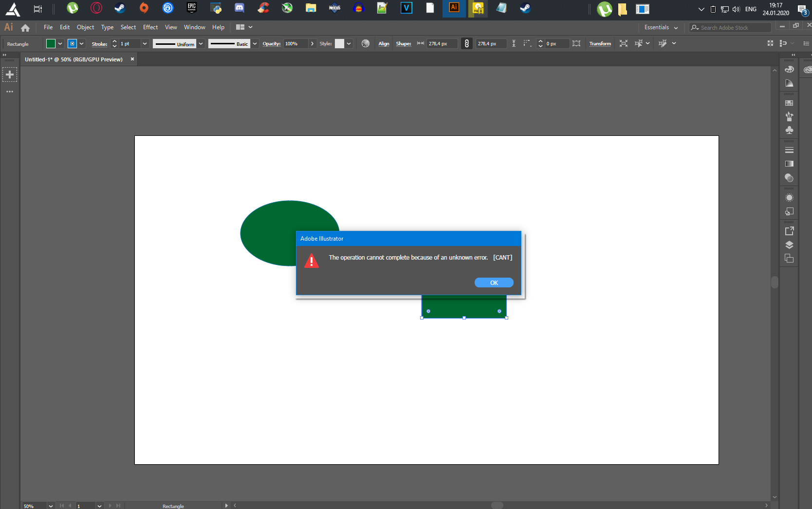Click the Discord icon in Windows taskbar

(239, 8)
